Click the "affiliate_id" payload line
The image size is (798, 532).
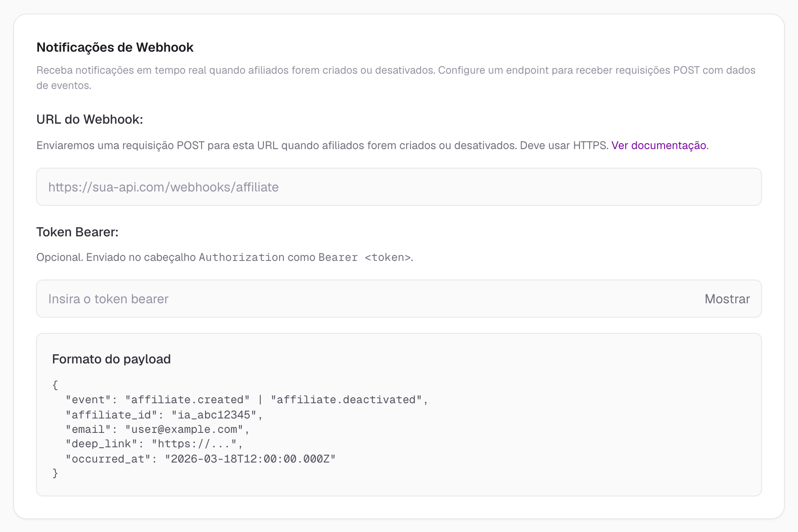(164, 414)
